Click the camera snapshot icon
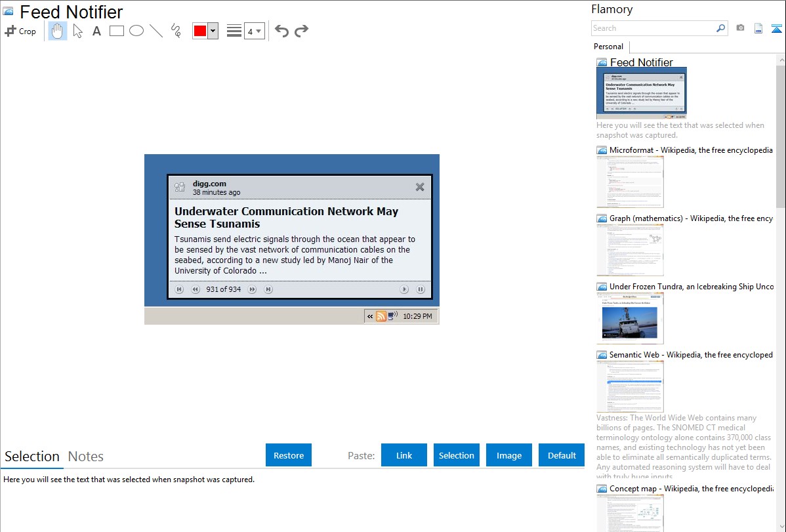The height and width of the screenshot is (532, 786). point(740,28)
